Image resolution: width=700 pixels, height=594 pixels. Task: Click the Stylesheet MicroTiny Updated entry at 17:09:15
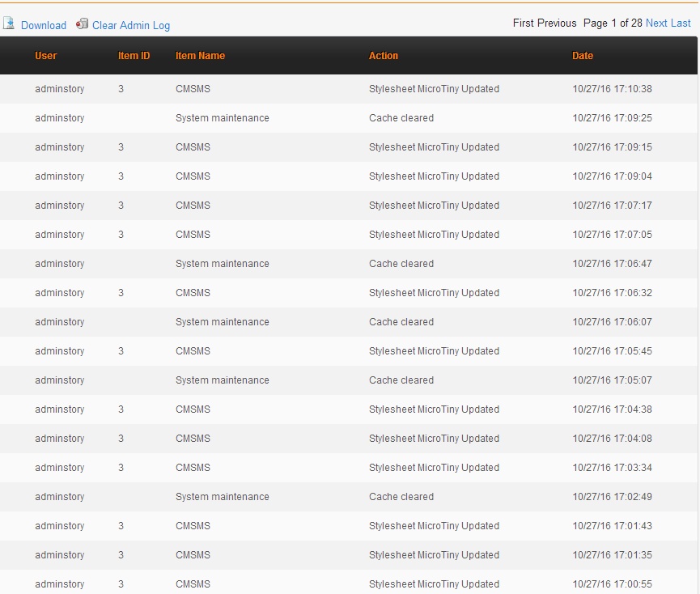pyautogui.click(x=434, y=147)
